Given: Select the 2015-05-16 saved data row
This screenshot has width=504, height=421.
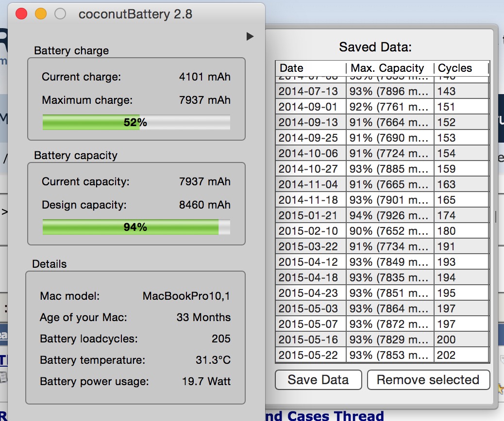Looking at the screenshot, I should click(x=382, y=340).
